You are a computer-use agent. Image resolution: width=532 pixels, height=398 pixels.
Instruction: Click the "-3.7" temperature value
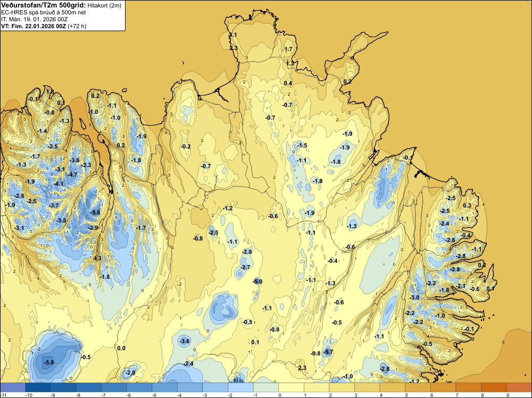pos(54,205)
